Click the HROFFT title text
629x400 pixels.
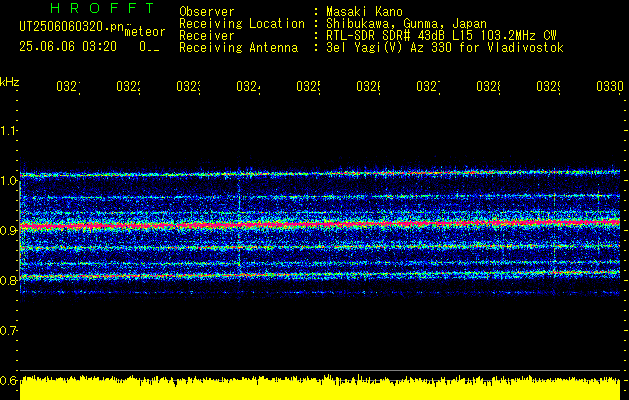[103, 8]
